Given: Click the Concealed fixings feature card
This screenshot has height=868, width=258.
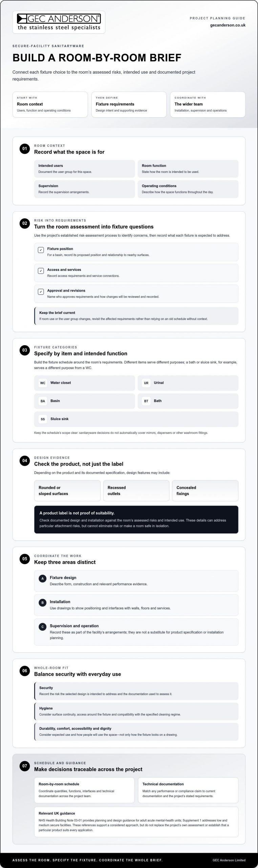Looking at the screenshot, I should point(205,491).
